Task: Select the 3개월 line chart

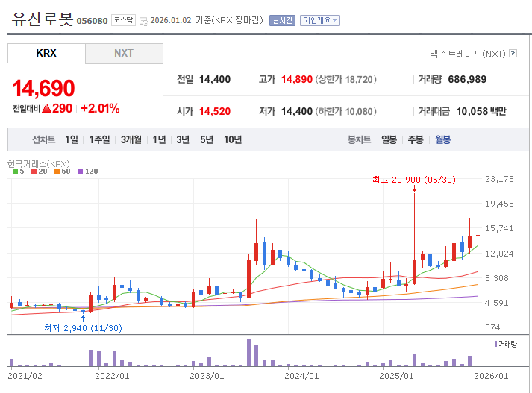Action: pyautogui.click(x=131, y=139)
